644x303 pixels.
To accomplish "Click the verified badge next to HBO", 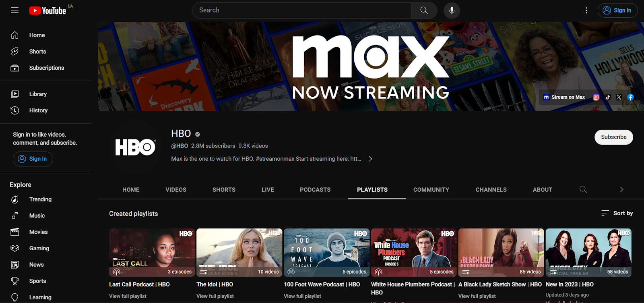I will click(x=198, y=134).
